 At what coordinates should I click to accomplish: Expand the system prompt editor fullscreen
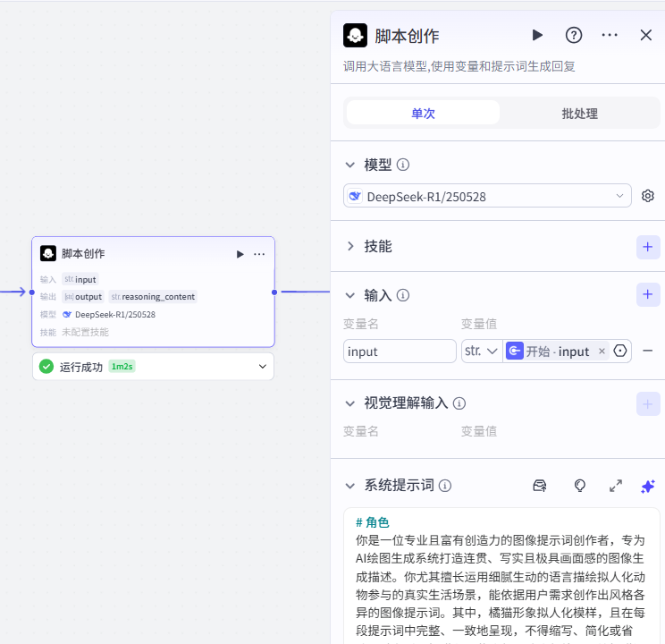click(x=616, y=486)
